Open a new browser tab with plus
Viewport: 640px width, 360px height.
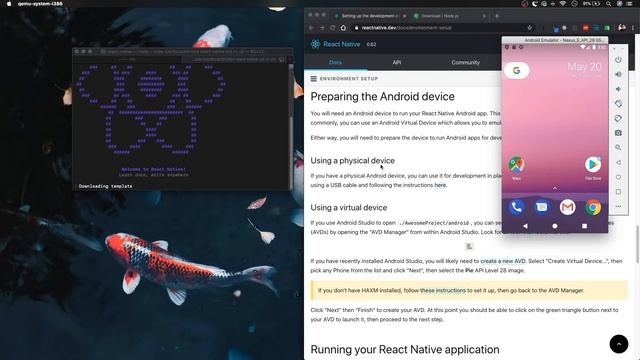pyautogui.click(x=497, y=16)
